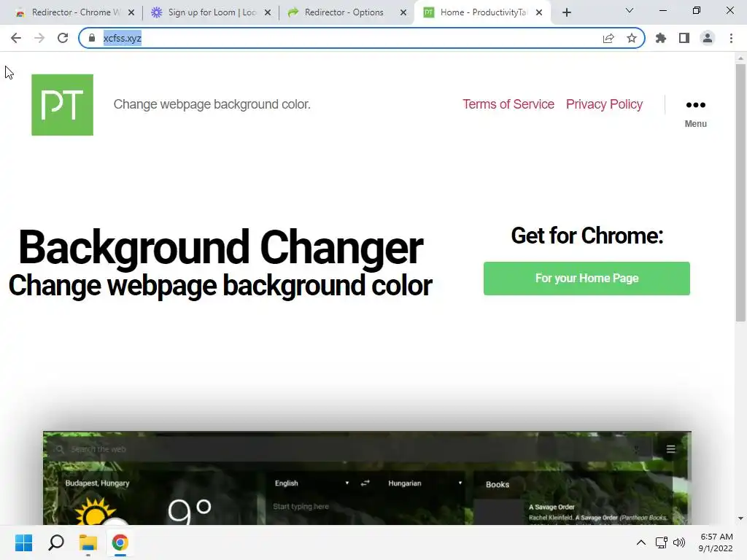This screenshot has width=747, height=560.
Task: Toggle the Chrome side panel icon
Action: [684, 38]
